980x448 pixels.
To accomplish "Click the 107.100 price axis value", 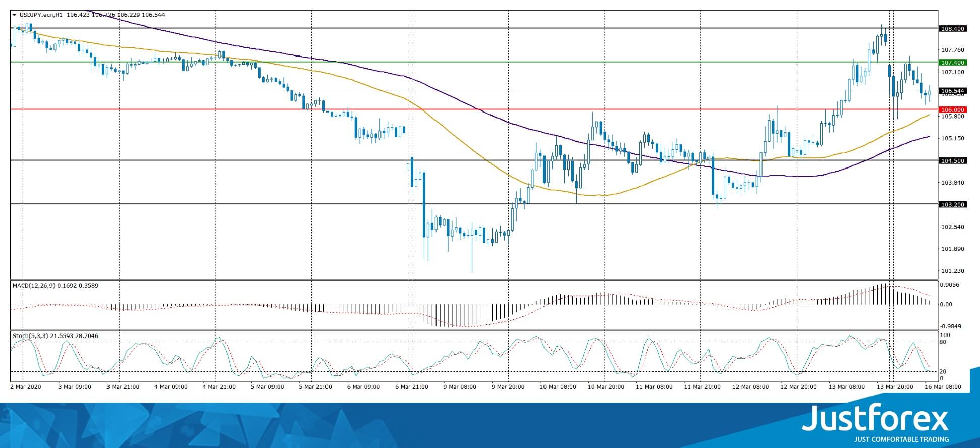I will (x=953, y=72).
